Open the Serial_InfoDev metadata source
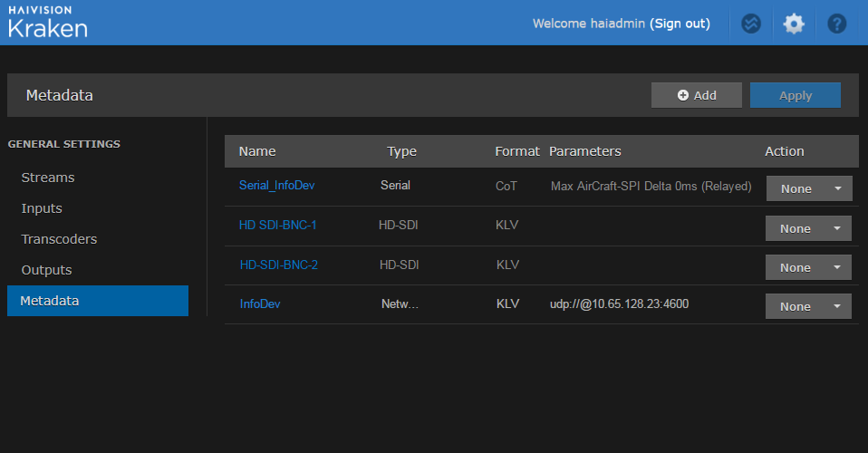The width and height of the screenshot is (868, 453). (276, 186)
